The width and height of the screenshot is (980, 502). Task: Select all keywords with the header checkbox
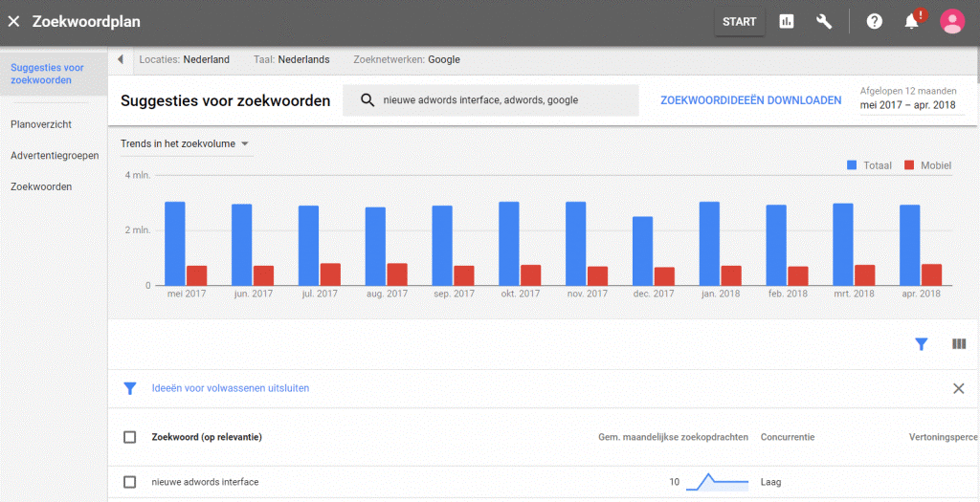point(130,437)
